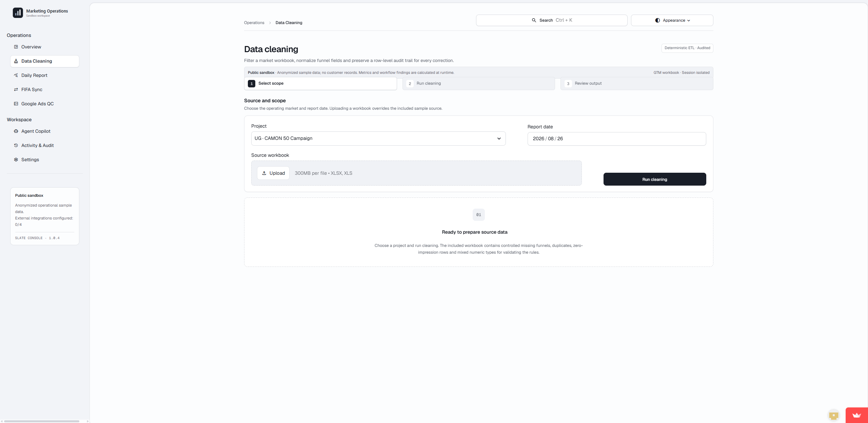868x423 pixels.
Task: Click the yellow chat bubble icon
Action: (834, 415)
